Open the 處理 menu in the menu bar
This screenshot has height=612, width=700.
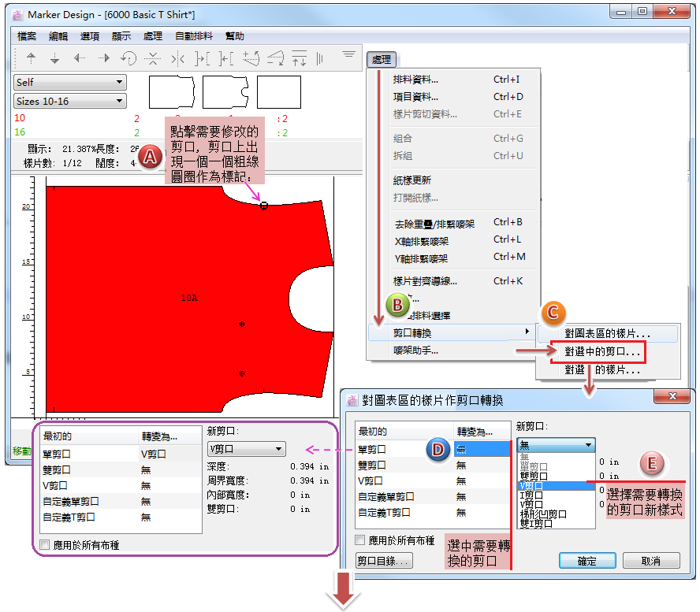click(x=153, y=36)
